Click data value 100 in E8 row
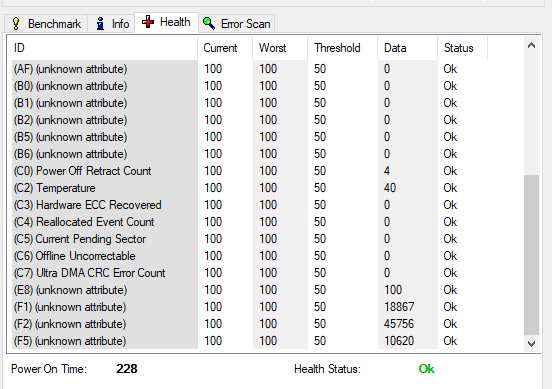552x389 pixels. [393, 290]
